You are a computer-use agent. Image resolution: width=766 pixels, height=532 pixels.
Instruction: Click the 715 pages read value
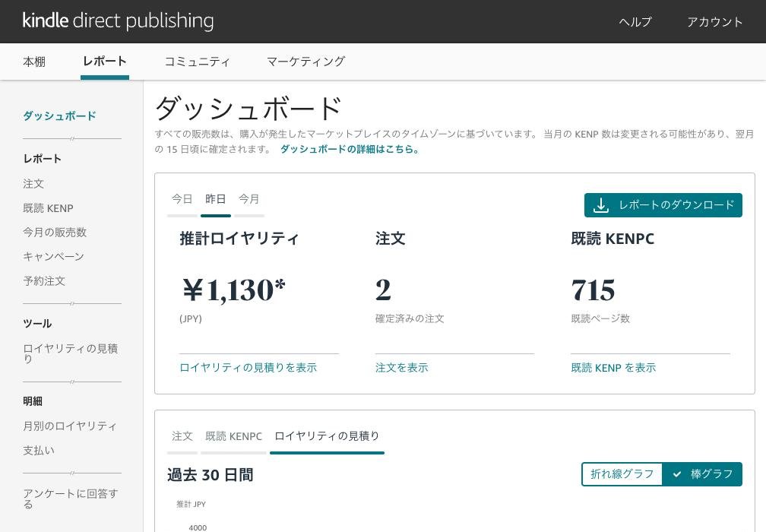[593, 290]
